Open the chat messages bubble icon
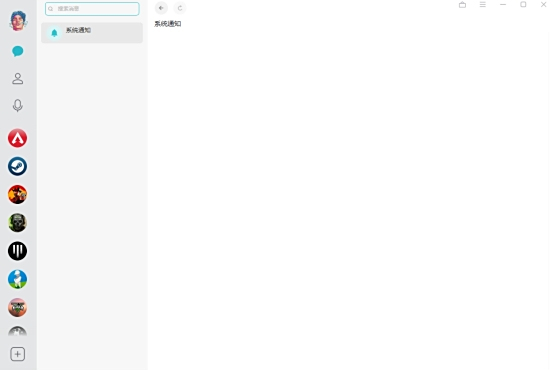This screenshot has width=553, height=371. pyautogui.click(x=18, y=51)
